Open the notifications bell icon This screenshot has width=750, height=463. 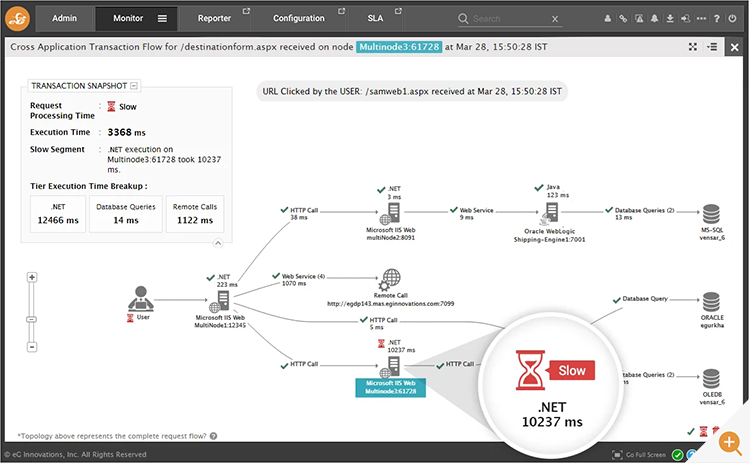coord(654,19)
